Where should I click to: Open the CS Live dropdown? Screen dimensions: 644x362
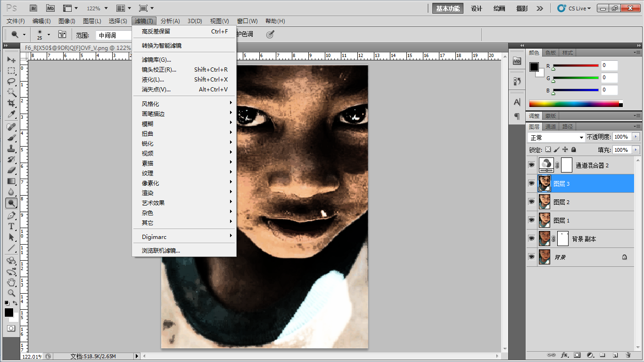pos(574,8)
